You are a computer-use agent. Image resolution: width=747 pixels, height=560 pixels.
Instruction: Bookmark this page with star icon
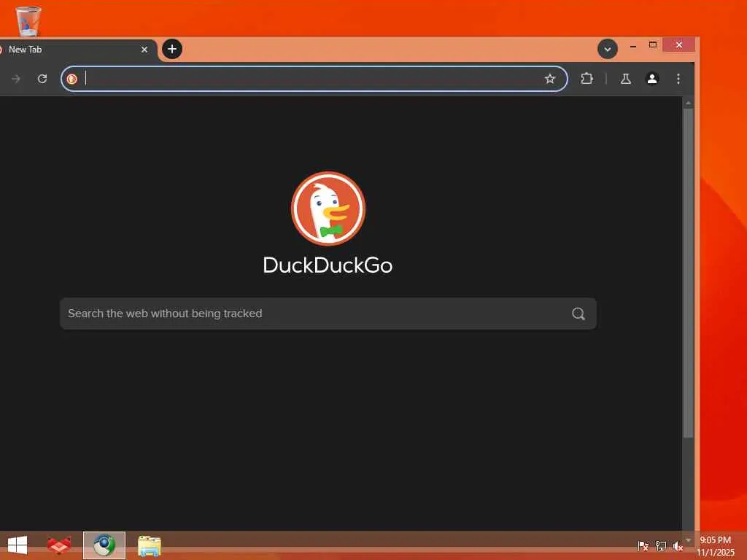(x=550, y=79)
